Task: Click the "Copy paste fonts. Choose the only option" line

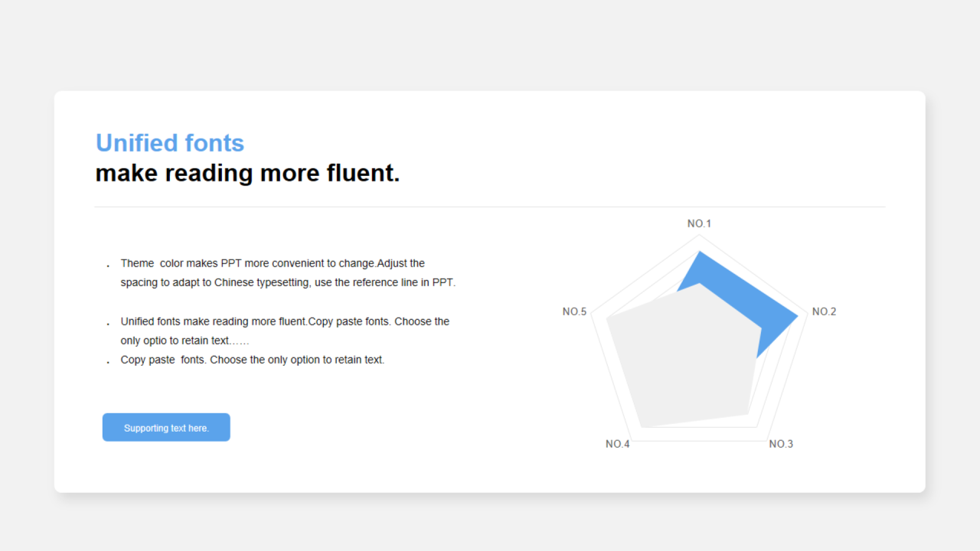Action: [253, 360]
